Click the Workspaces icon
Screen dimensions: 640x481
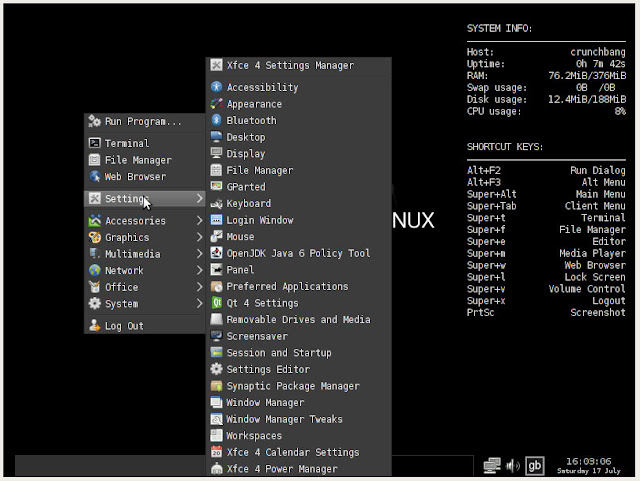[216, 436]
